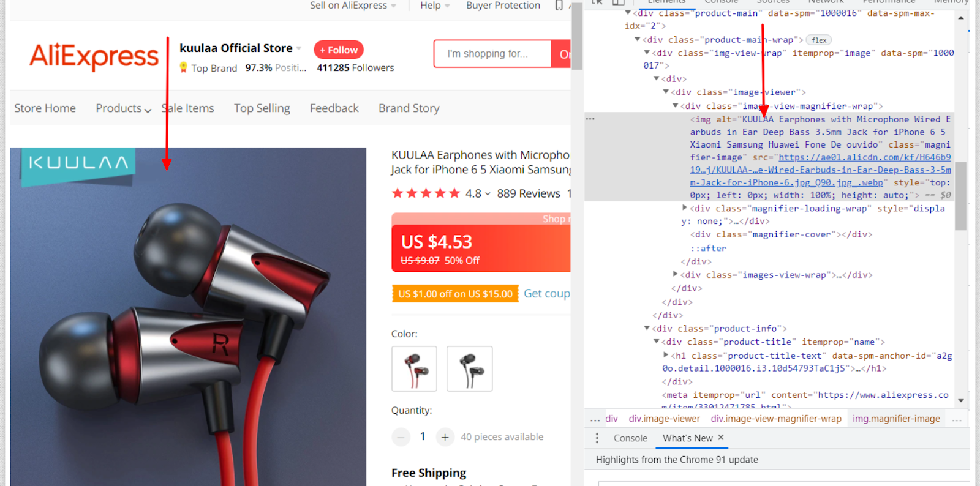Open the Brand Story tab
The image size is (980, 486).
(x=409, y=108)
